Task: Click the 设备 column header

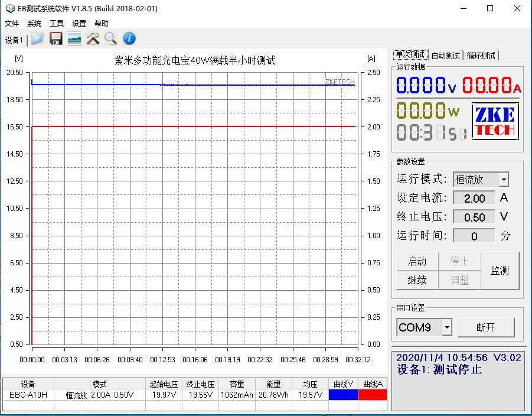Action: pos(28,383)
